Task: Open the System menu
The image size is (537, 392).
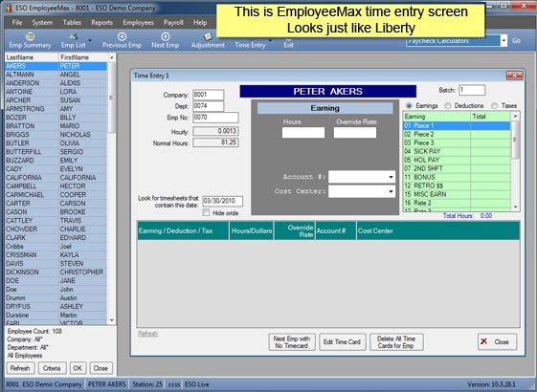Action: pyautogui.click(x=42, y=23)
